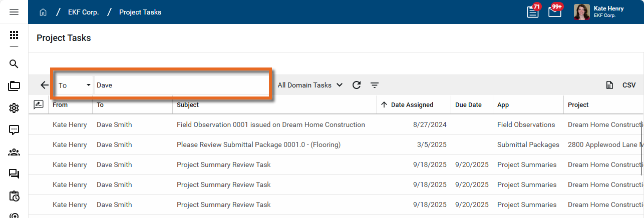Open the mail inbox icon with 99+ badge
This screenshot has height=218, width=644.
tap(554, 12)
